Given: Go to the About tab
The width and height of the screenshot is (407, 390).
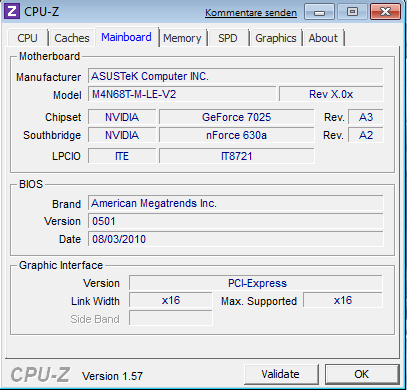Looking at the screenshot, I should click(323, 38).
